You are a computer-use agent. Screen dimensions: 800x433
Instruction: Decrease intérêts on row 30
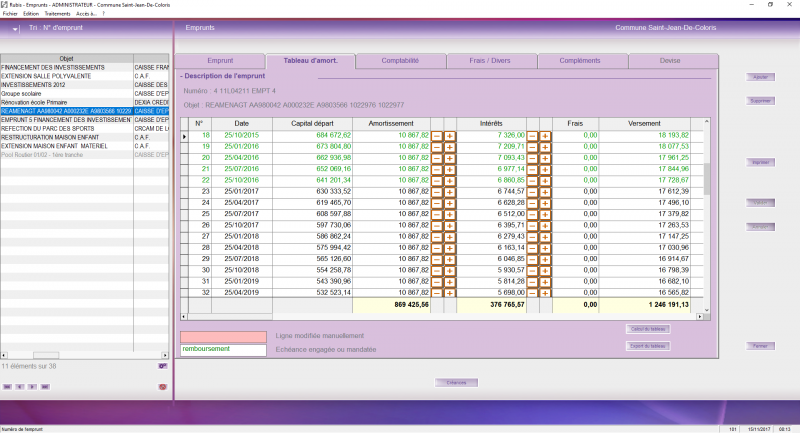click(532, 271)
